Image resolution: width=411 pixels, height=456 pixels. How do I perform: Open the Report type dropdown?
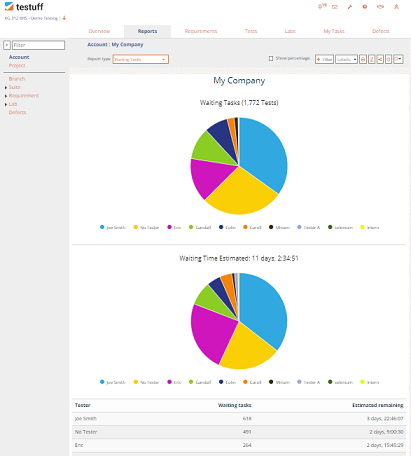[x=140, y=59]
